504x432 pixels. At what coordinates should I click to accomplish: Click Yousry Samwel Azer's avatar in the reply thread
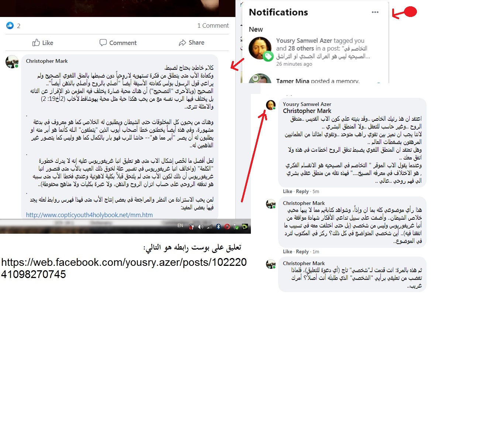271,105
